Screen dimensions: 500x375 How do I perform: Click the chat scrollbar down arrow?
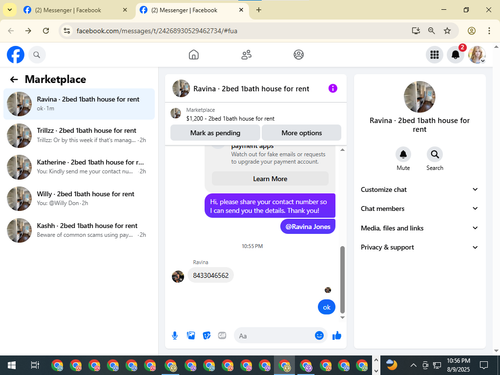click(x=342, y=317)
